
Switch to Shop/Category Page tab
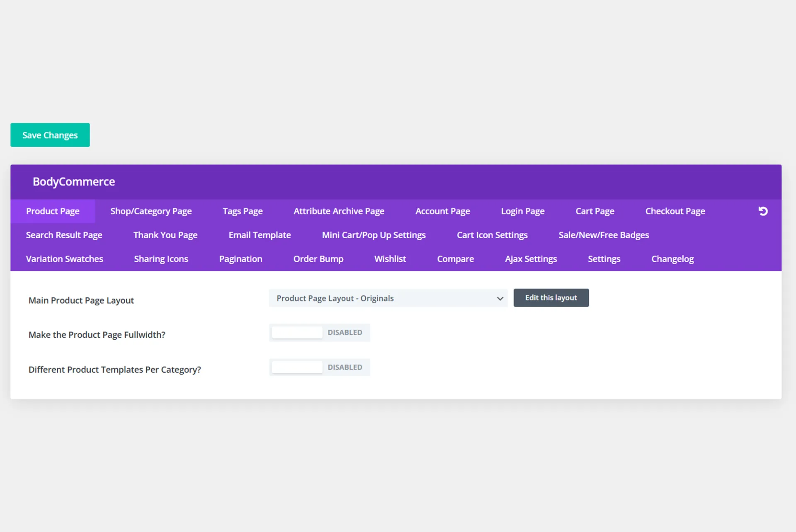(x=151, y=211)
